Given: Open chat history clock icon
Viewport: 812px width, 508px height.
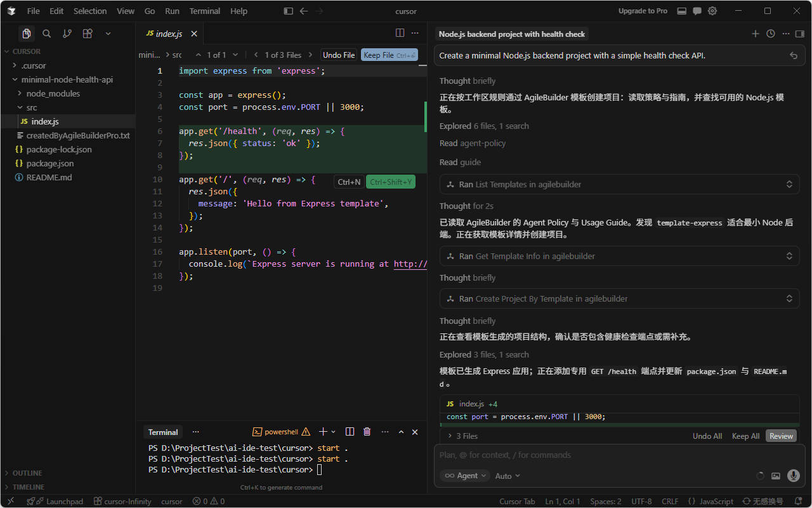Looking at the screenshot, I should 770,34.
